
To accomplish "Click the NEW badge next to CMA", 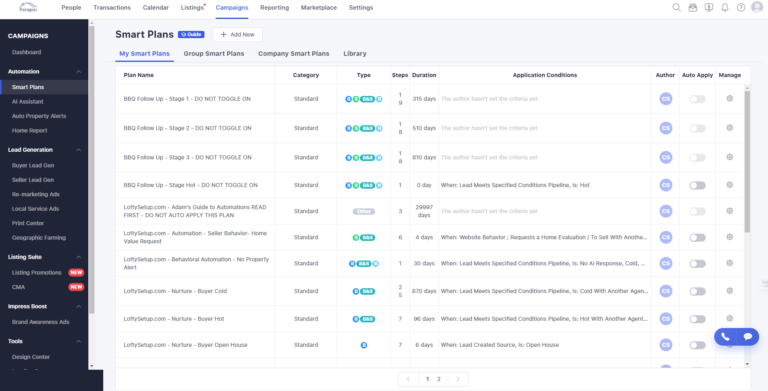I will [x=76, y=287].
